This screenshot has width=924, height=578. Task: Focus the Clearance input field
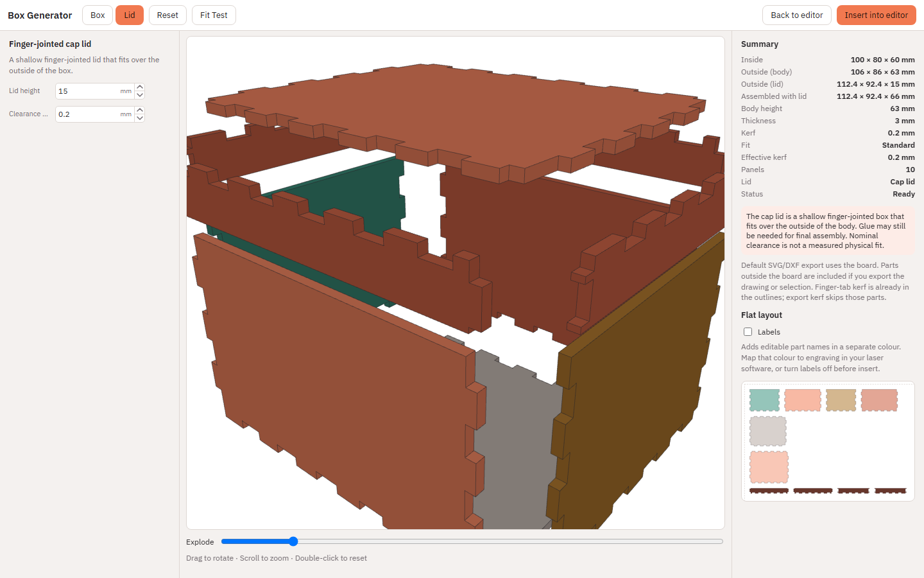tap(94, 114)
